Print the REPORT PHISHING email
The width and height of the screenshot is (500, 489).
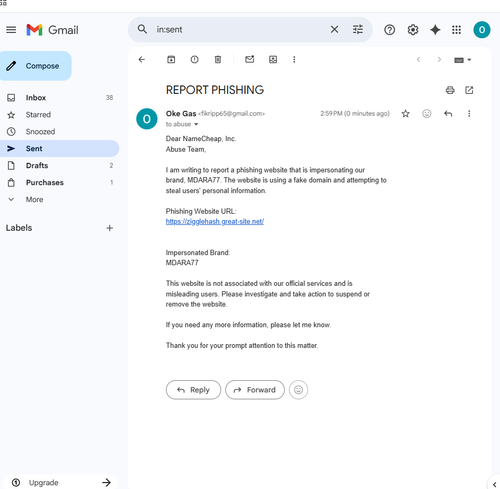click(x=450, y=90)
